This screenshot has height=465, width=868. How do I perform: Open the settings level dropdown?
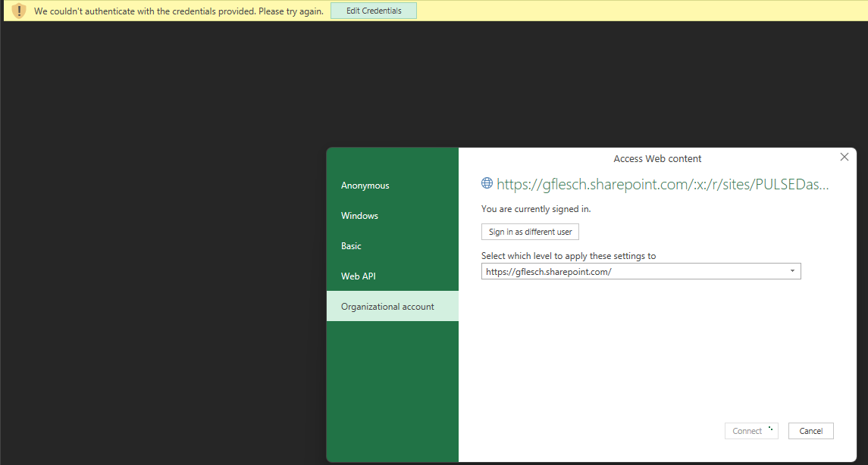click(x=641, y=271)
